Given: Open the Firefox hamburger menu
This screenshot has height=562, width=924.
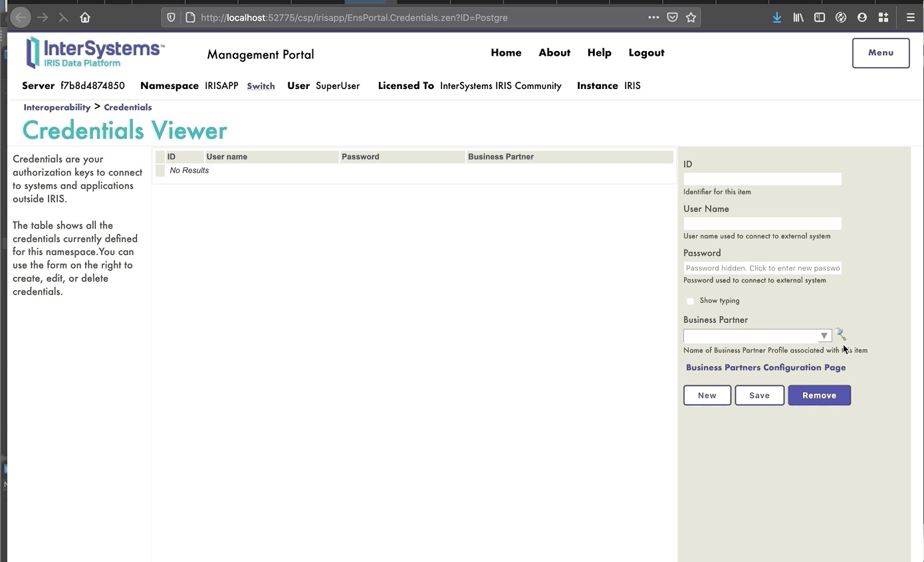Looking at the screenshot, I should pos(911,18).
